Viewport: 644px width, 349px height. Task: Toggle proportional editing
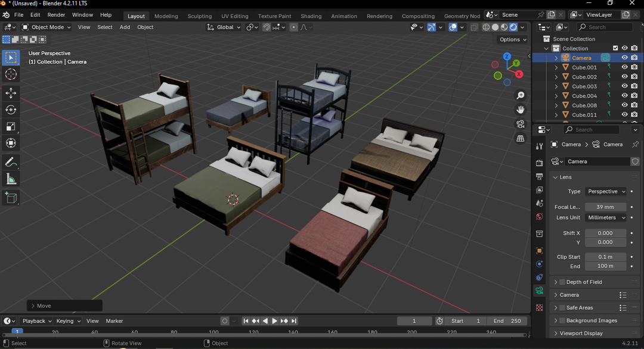[x=293, y=27]
